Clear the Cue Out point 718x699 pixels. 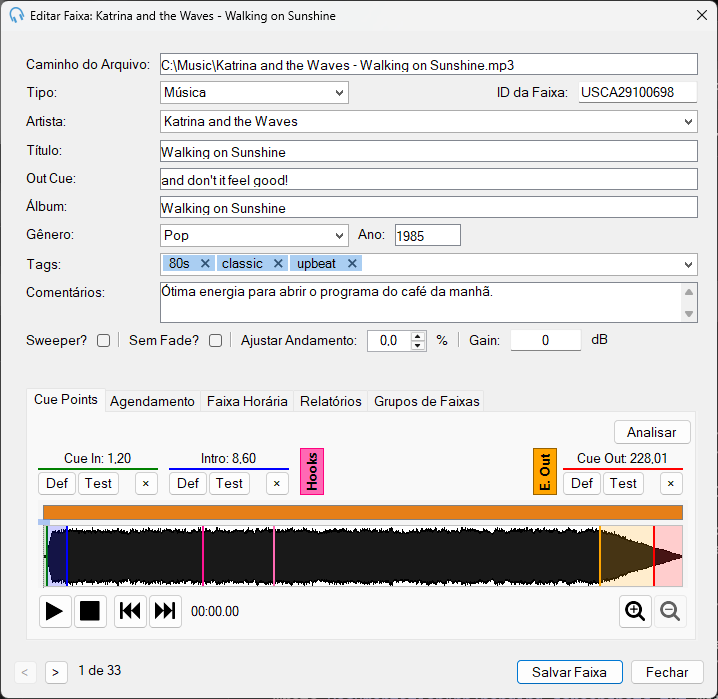671,484
